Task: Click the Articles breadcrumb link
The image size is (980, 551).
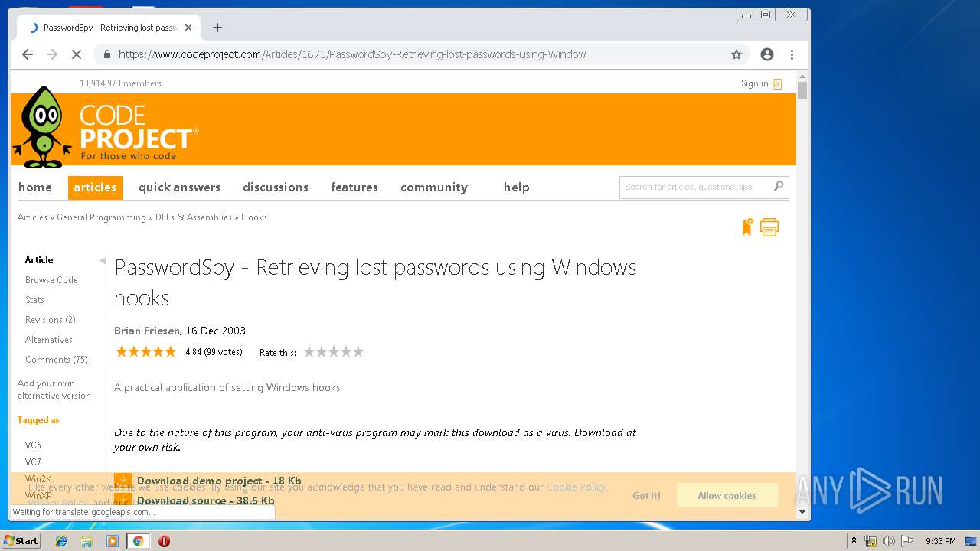Action: [x=33, y=217]
